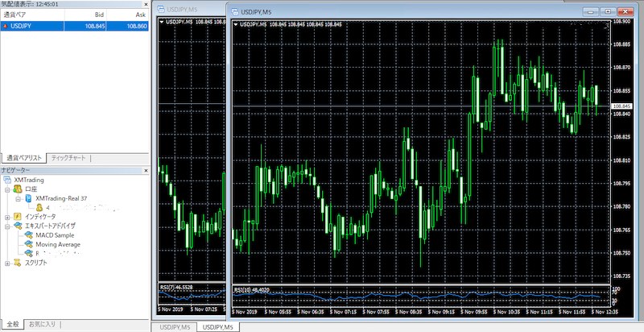Click the エキスパートアドバイザ icon in Navigator
Viewport: 644px width, 332px height.
tap(17, 226)
